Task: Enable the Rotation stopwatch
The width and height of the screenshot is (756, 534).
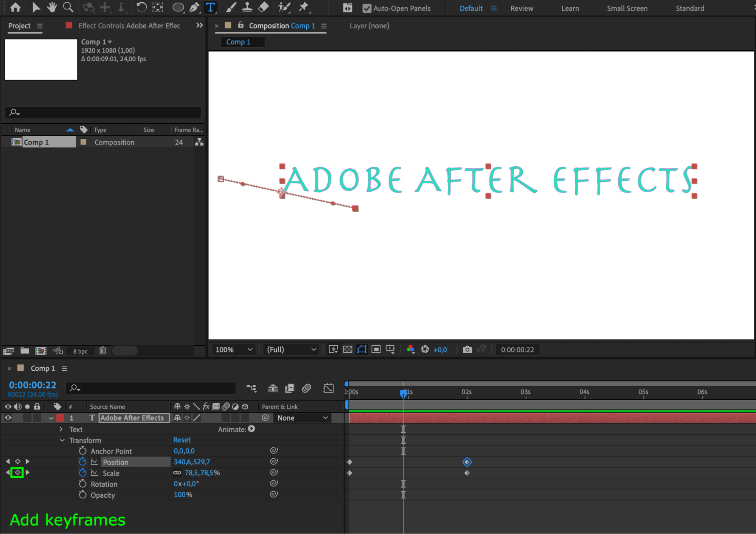Action: pos(82,484)
